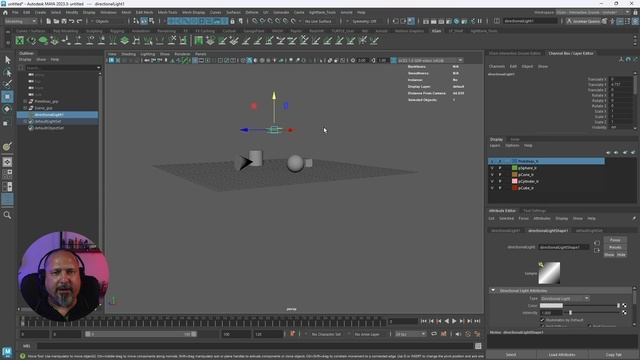This screenshot has width=640, height=360.
Task: Click the map button beside Intensity slider
Action: point(624,313)
